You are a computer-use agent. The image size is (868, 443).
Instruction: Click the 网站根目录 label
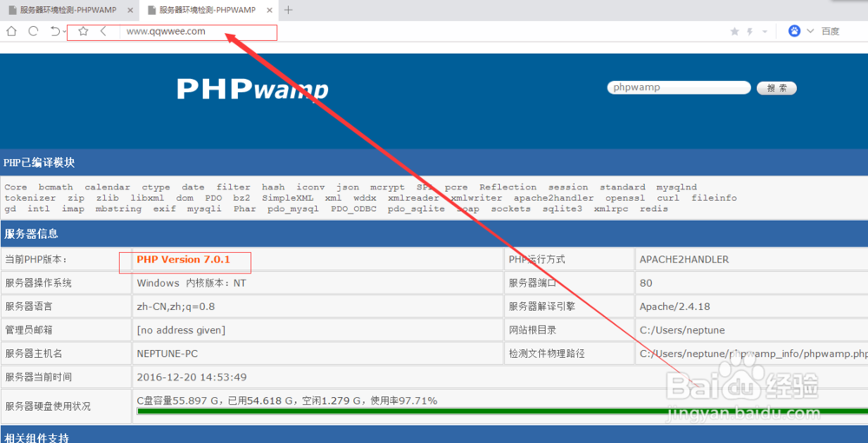[x=532, y=331]
